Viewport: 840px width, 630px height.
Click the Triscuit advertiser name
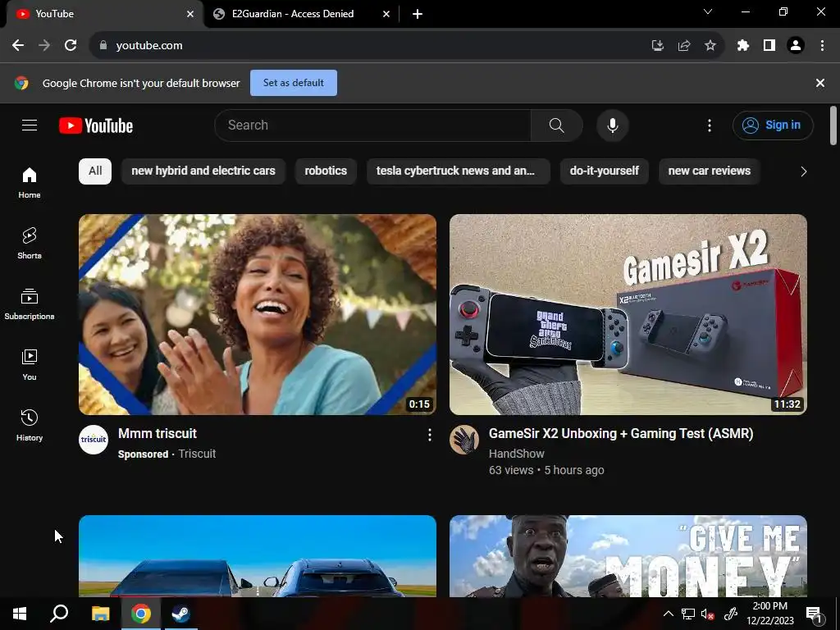[x=197, y=454]
